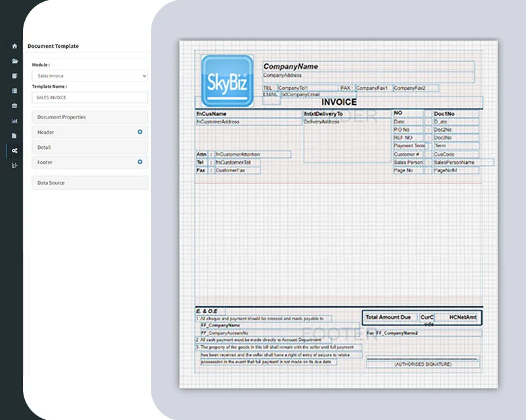Click the Data Source button

point(90,183)
